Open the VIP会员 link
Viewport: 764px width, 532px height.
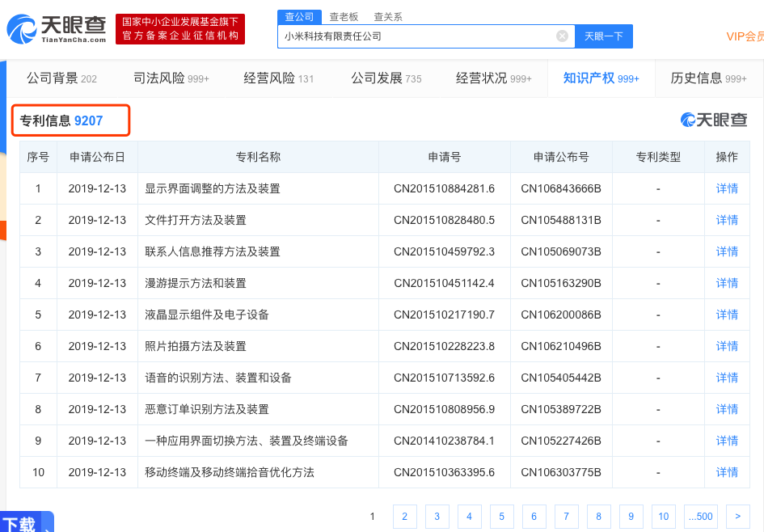(x=745, y=36)
